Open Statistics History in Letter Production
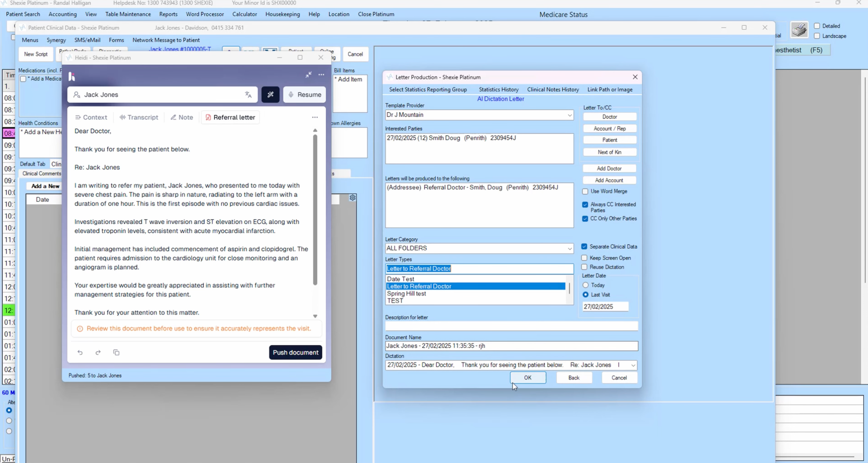This screenshot has width=868, height=463. [x=499, y=89]
